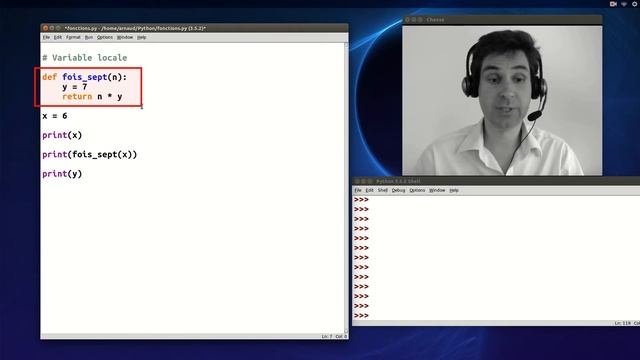Screen dimensions: 640x360
Task: Click the screen recording indicator icon in system tray
Action: coord(613,4)
